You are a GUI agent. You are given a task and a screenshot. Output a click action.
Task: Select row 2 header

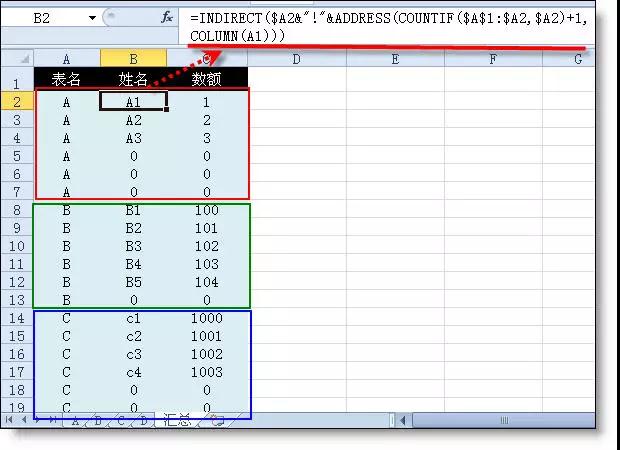pyautogui.click(x=17, y=102)
